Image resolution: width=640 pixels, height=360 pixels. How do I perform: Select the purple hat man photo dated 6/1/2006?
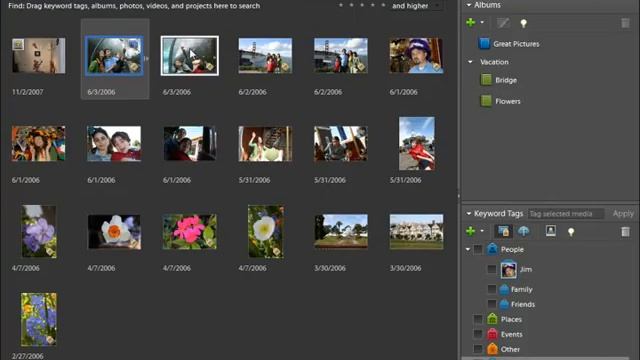click(x=416, y=56)
